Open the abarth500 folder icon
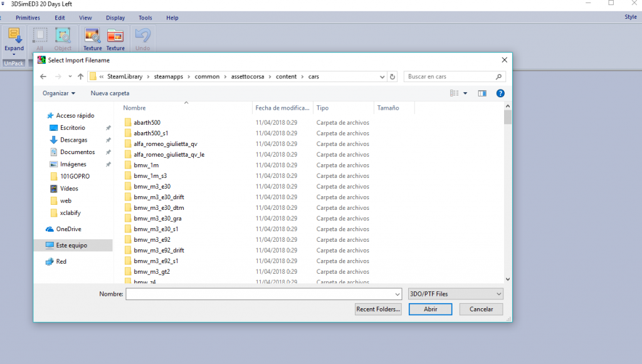 (128, 122)
